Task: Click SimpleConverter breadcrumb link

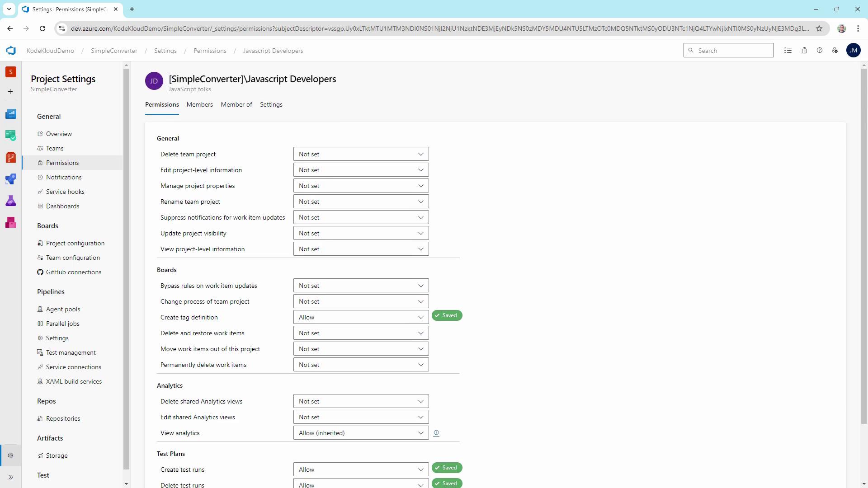Action: [x=114, y=51]
